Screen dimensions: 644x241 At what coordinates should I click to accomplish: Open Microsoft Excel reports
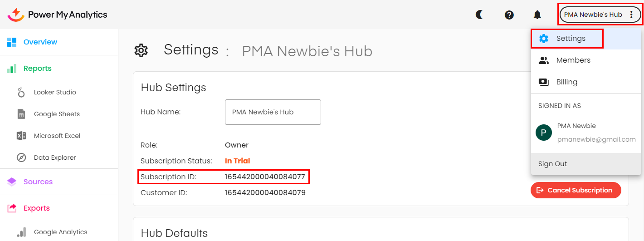(57, 136)
